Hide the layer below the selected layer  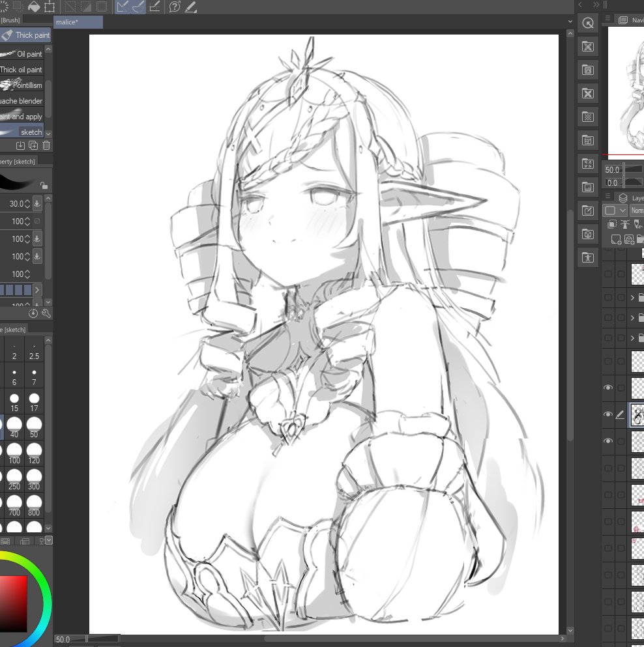pyautogui.click(x=607, y=440)
